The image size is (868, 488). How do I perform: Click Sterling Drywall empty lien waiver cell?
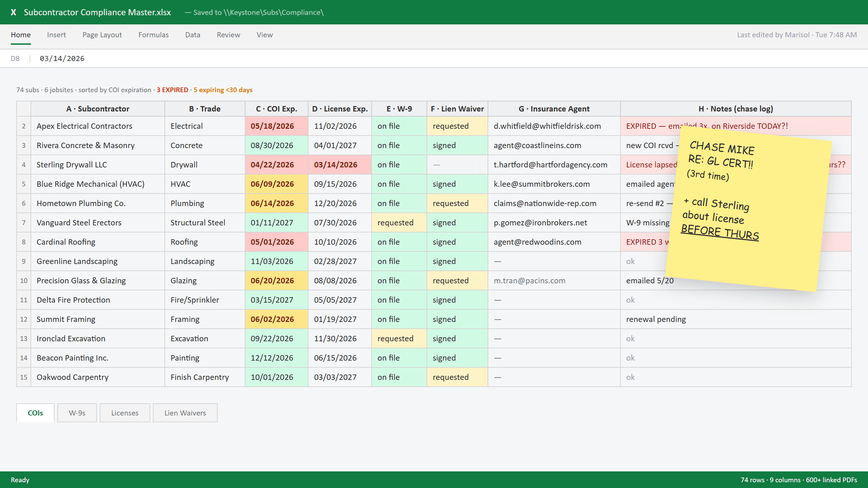457,165
